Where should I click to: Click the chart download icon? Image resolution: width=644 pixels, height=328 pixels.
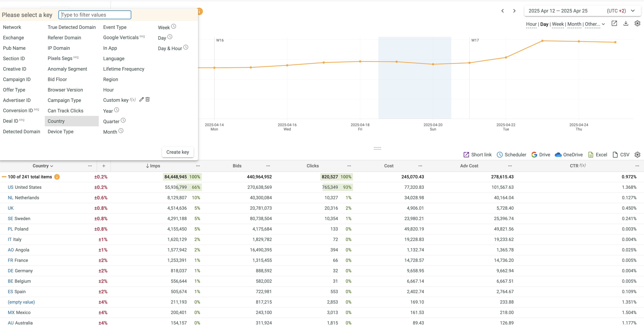coord(626,23)
